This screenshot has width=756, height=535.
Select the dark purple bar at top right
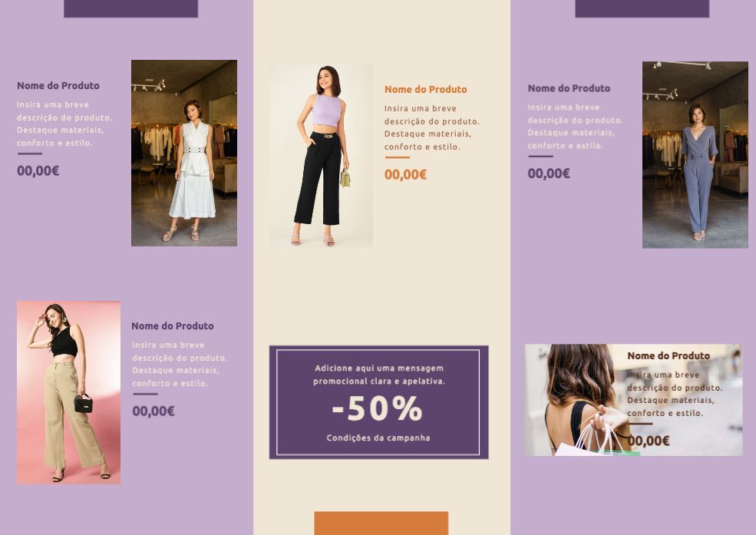click(x=642, y=8)
